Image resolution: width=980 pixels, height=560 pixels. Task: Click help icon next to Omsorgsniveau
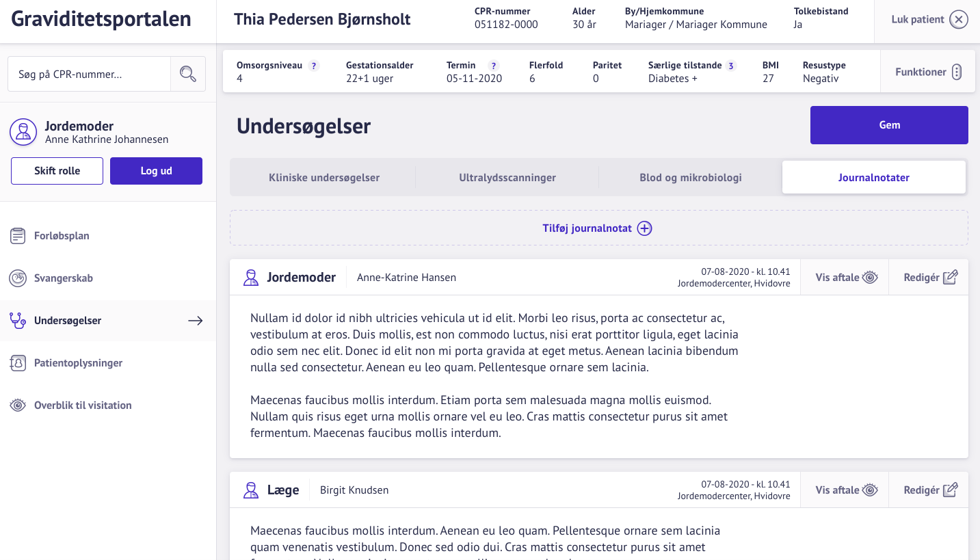pos(314,66)
